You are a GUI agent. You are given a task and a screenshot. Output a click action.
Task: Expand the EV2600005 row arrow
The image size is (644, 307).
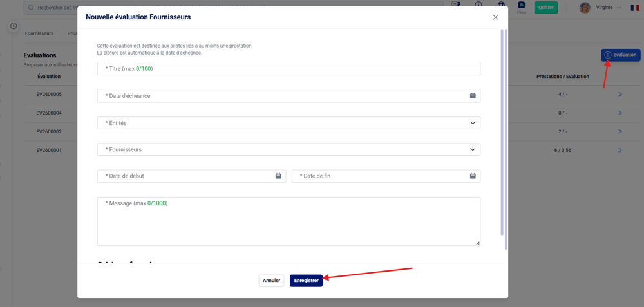tap(620, 95)
